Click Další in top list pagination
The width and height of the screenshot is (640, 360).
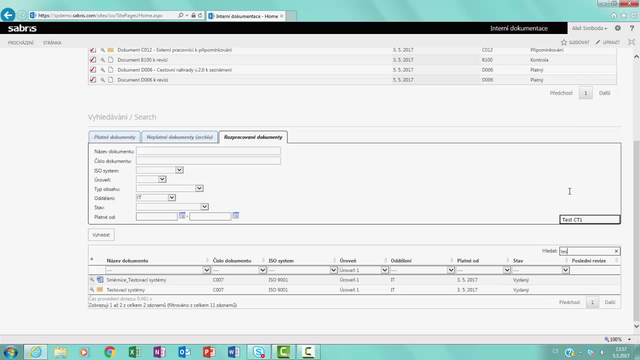(604, 93)
